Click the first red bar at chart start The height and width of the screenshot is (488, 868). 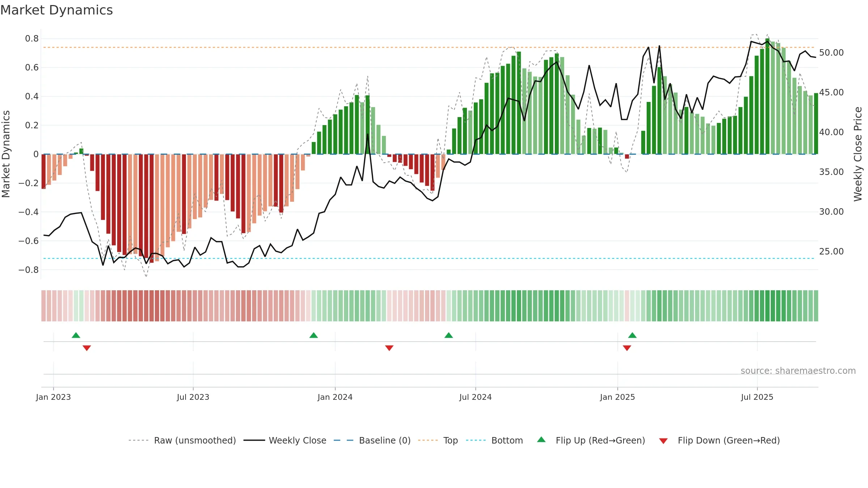coord(43,171)
